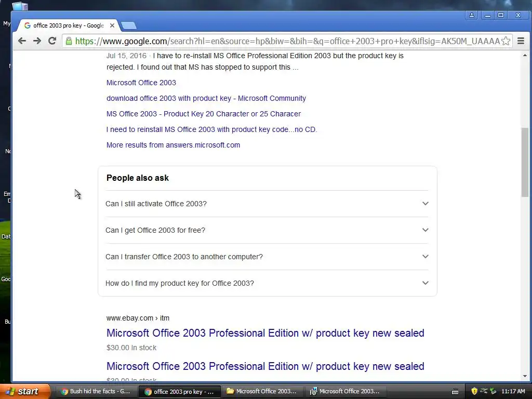
Task: Click the People also ask heading
Action: (137, 178)
